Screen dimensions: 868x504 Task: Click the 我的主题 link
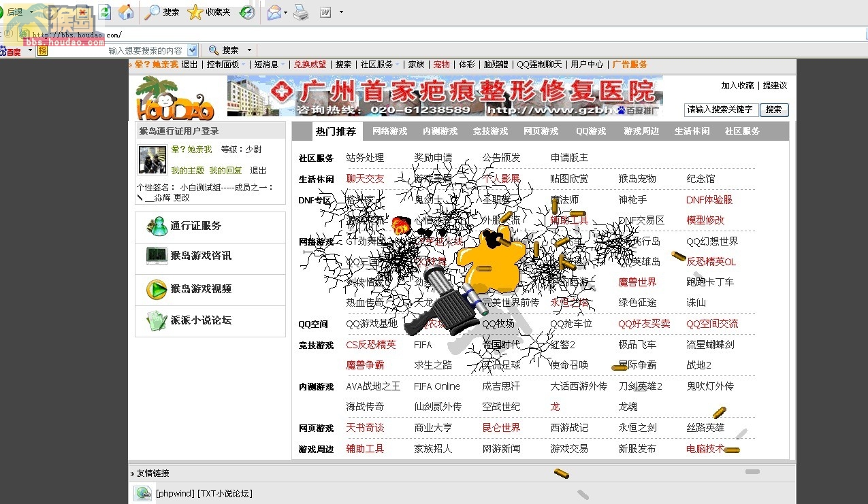[x=187, y=171]
